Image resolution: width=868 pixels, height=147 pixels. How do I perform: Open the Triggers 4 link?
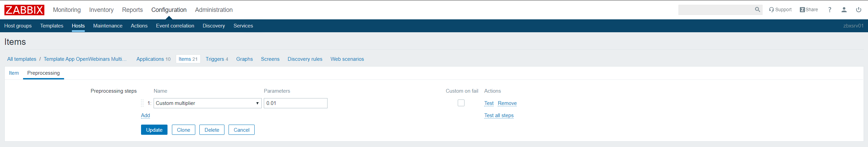[x=217, y=59]
